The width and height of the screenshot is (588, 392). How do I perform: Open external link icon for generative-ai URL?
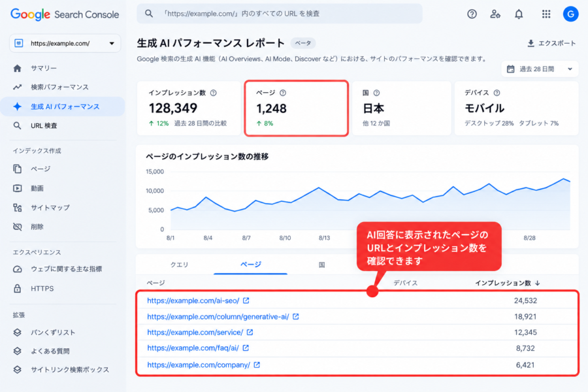(295, 317)
